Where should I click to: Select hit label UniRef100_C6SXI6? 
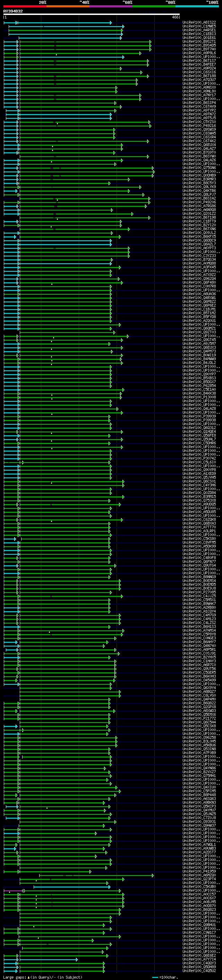pyautogui.click(x=199, y=72)
